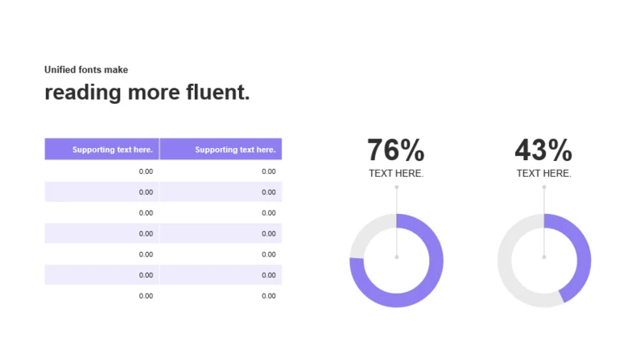This screenshot has width=644, height=362.
Task: Select the 76% large percentage text
Action: tap(396, 150)
